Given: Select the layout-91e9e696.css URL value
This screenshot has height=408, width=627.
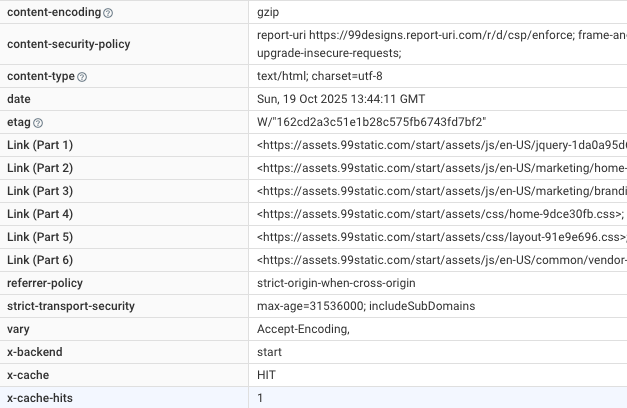Looking at the screenshot, I should pos(441,237).
